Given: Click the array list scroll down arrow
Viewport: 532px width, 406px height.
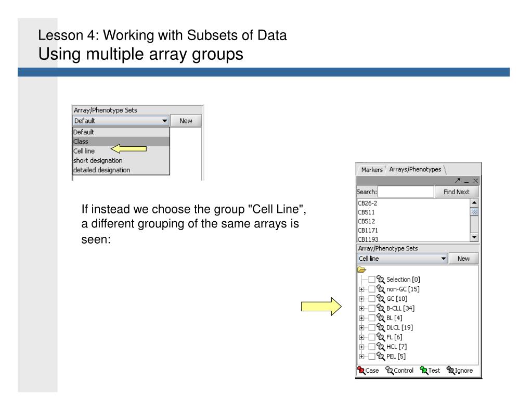Looking at the screenshot, I should 474,237.
